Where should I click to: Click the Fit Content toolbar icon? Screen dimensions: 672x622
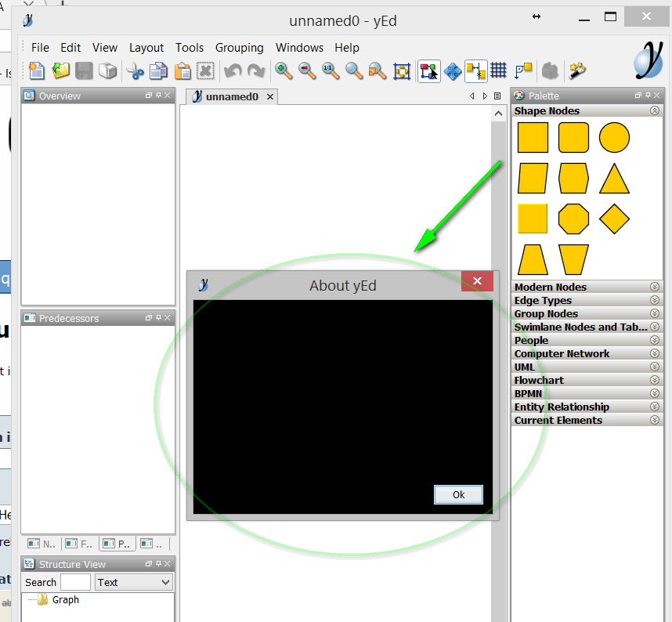pos(402,71)
